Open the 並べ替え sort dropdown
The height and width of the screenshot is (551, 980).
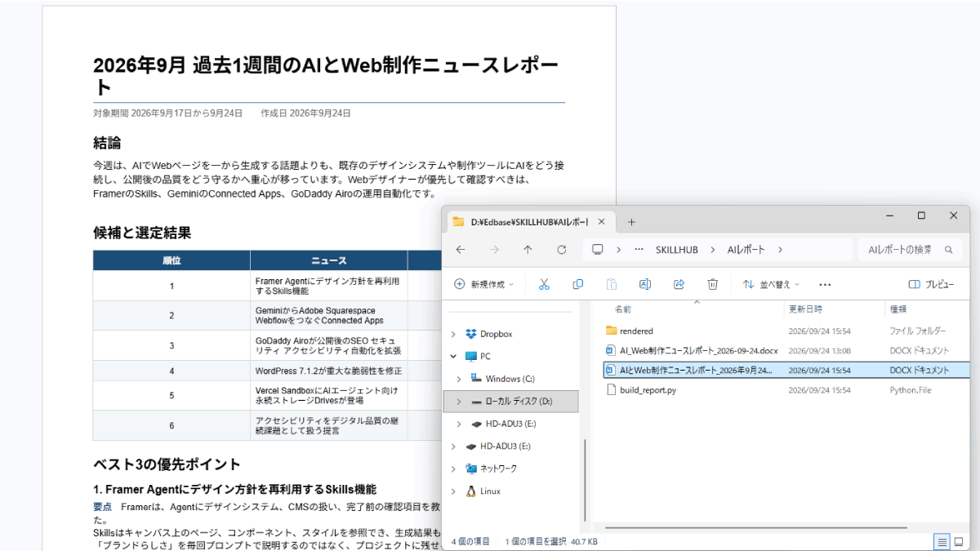(771, 284)
